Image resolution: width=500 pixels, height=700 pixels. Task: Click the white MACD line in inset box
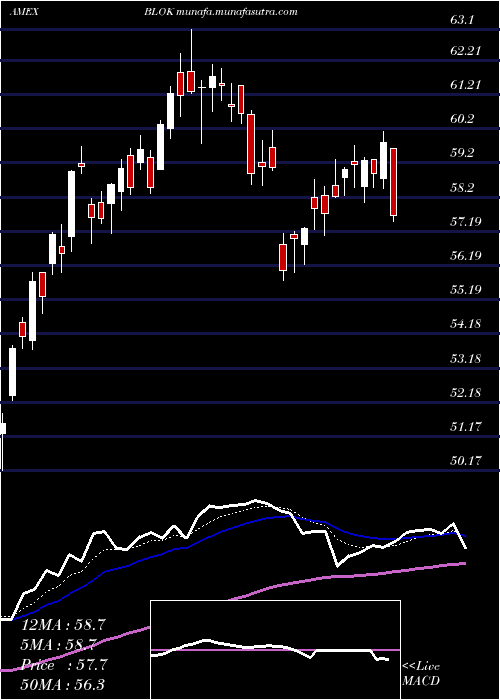pos(271,649)
